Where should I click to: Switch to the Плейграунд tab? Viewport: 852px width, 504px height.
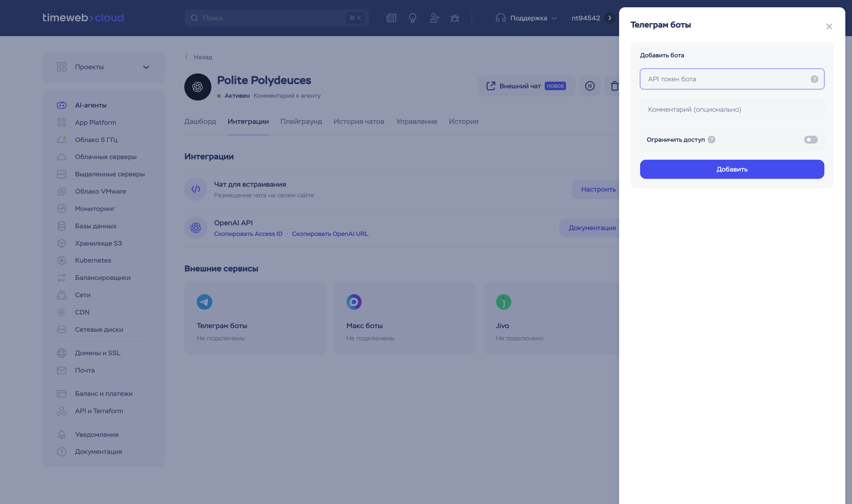(x=301, y=121)
